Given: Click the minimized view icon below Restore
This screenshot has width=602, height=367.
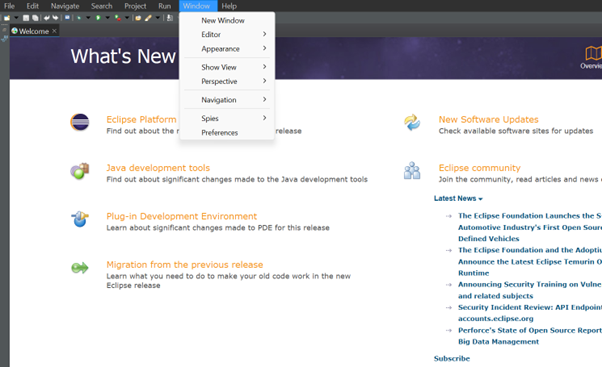Looking at the screenshot, I should tap(4, 38).
